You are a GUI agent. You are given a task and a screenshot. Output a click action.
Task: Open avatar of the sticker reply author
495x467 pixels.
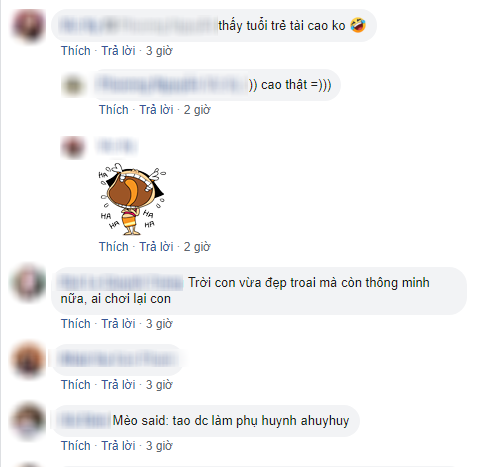(x=72, y=147)
